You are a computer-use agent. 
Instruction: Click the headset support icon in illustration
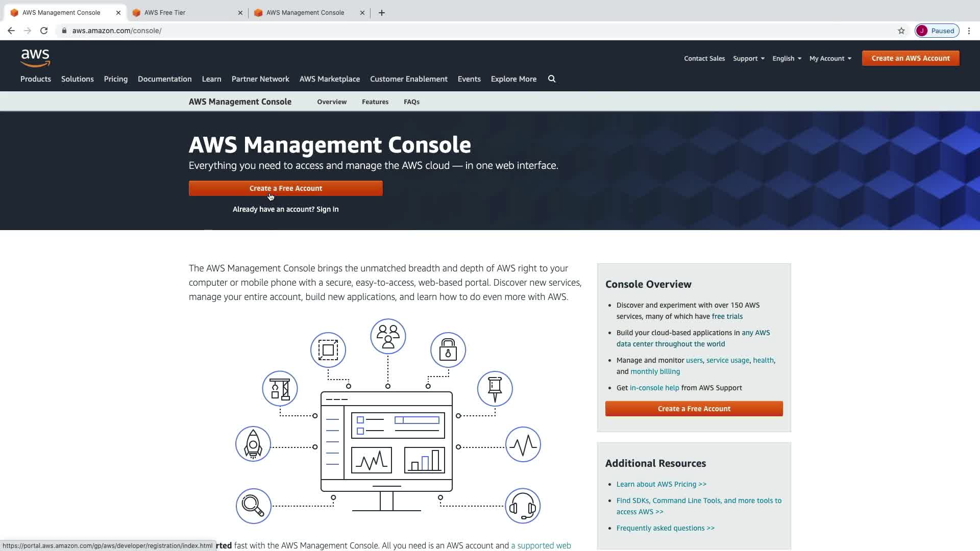(x=523, y=506)
